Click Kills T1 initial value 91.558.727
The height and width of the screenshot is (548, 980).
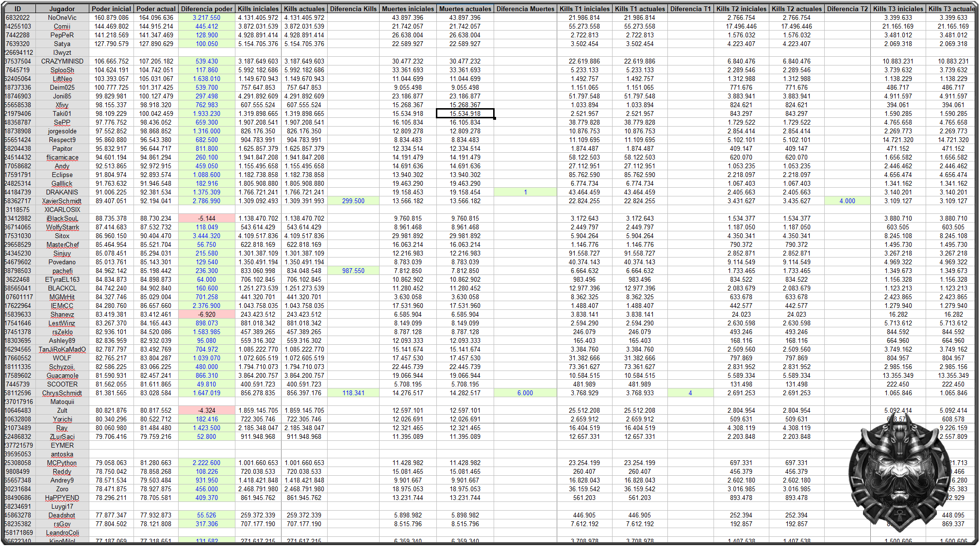[584, 253]
